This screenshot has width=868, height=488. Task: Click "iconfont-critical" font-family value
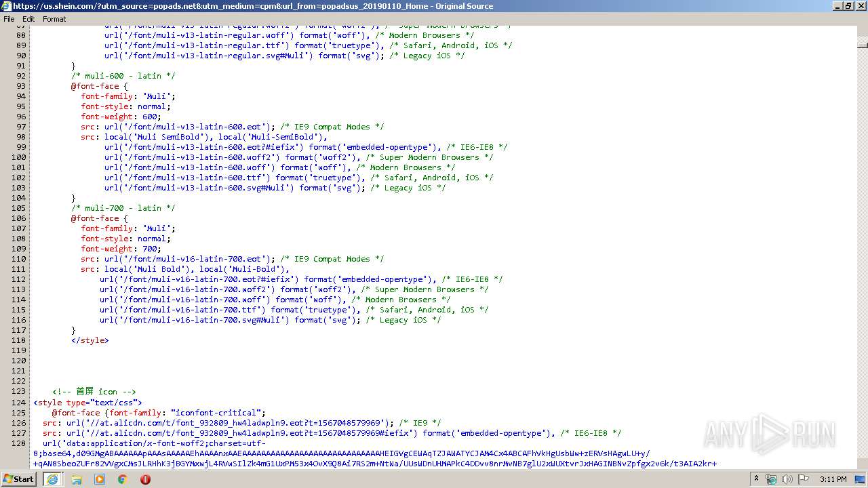click(216, 413)
